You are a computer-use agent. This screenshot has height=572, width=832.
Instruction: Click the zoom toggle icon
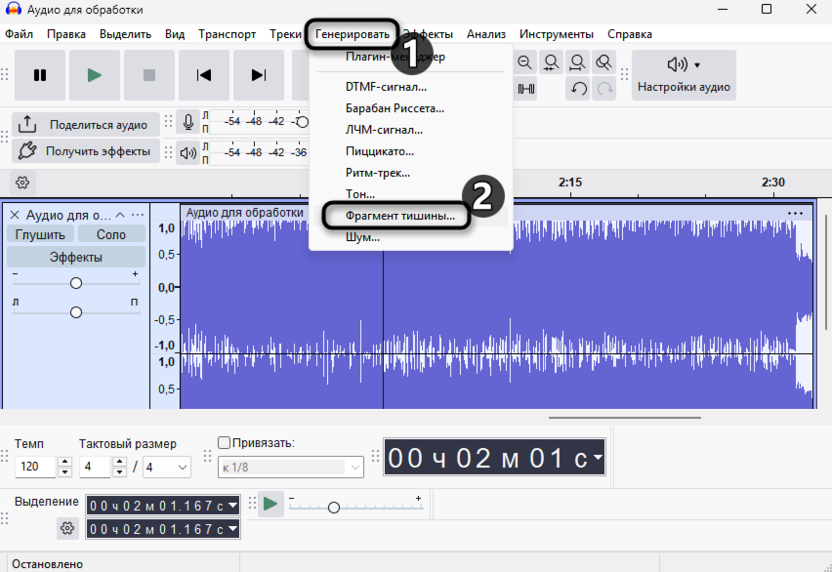pos(604,63)
